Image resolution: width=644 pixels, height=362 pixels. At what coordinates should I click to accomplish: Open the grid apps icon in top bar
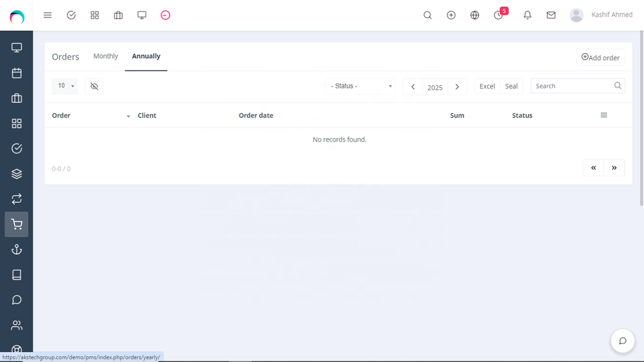click(x=95, y=15)
